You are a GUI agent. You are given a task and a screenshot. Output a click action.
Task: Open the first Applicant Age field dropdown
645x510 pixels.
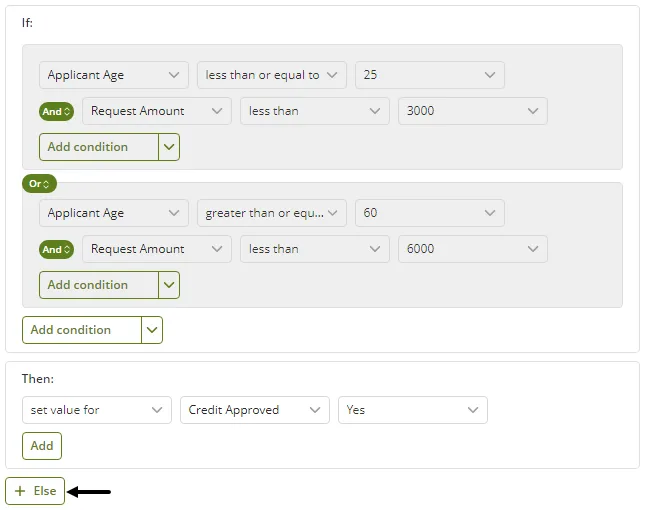114,75
